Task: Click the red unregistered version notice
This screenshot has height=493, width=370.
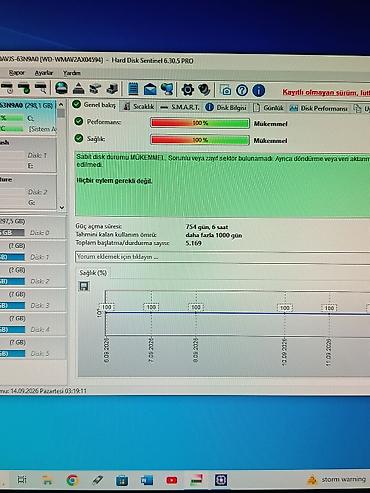Action: [326, 92]
